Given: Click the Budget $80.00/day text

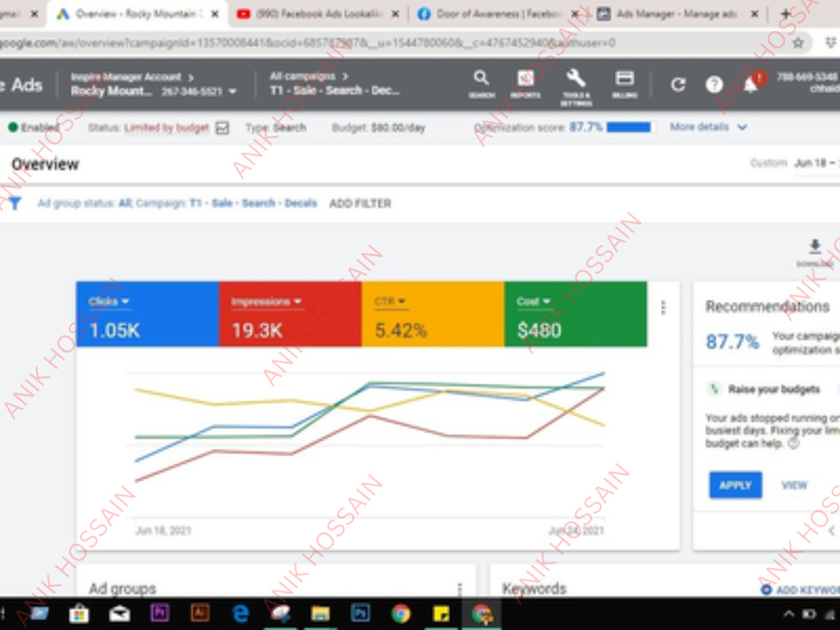Looking at the screenshot, I should pyautogui.click(x=378, y=128).
